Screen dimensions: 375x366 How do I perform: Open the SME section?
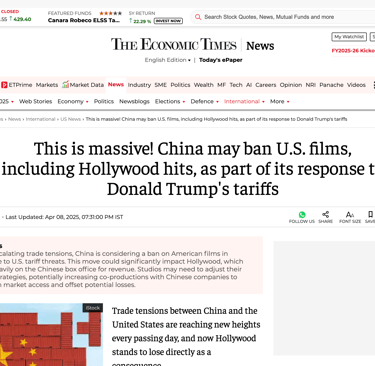coord(160,85)
